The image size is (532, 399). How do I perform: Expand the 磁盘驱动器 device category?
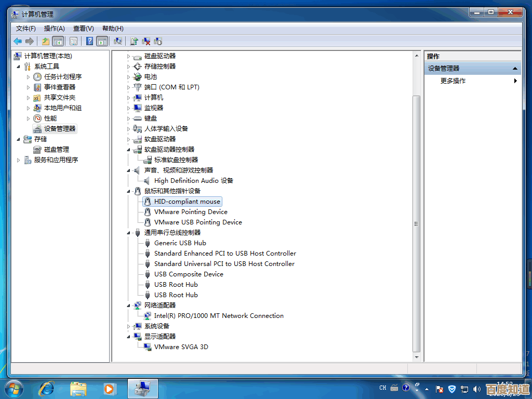click(129, 56)
